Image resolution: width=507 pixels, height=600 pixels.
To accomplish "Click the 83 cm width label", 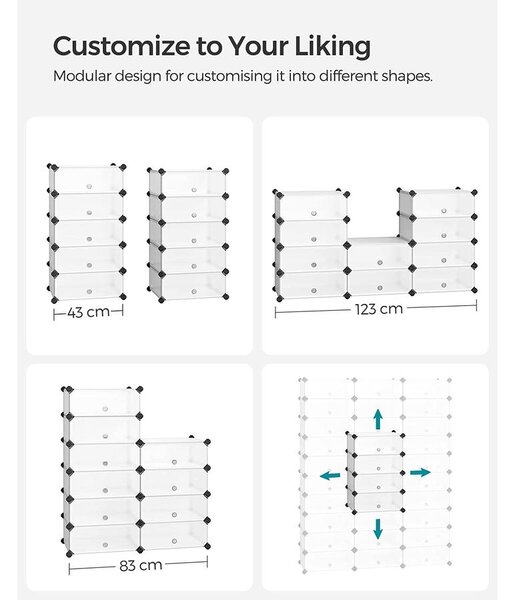I will pyautogui.click(x=140, y=565).
